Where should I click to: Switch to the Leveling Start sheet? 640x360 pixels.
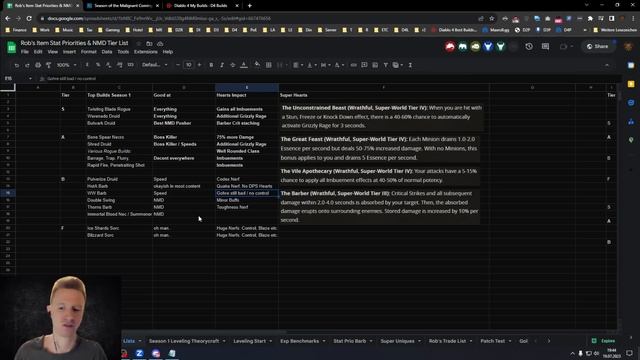(x=250, y=341)
